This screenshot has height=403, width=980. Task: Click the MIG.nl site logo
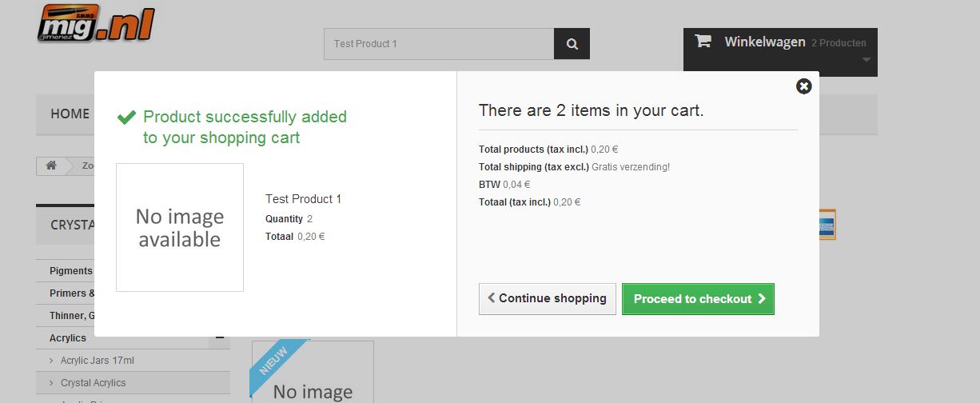[95, 24]
